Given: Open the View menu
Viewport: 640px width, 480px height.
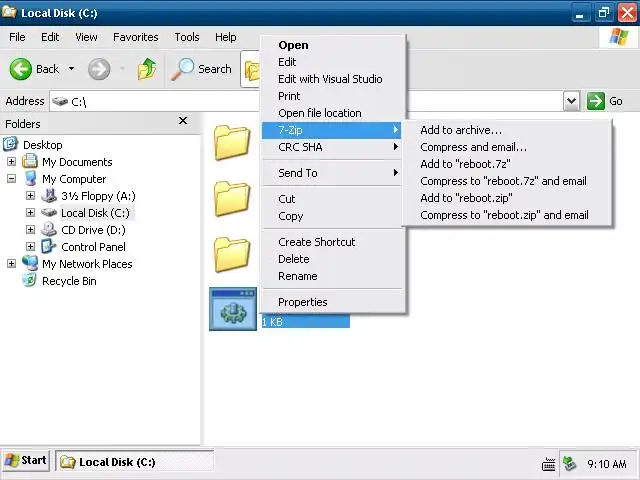Looking at the screenshot, I should click(x=86, y=37).
